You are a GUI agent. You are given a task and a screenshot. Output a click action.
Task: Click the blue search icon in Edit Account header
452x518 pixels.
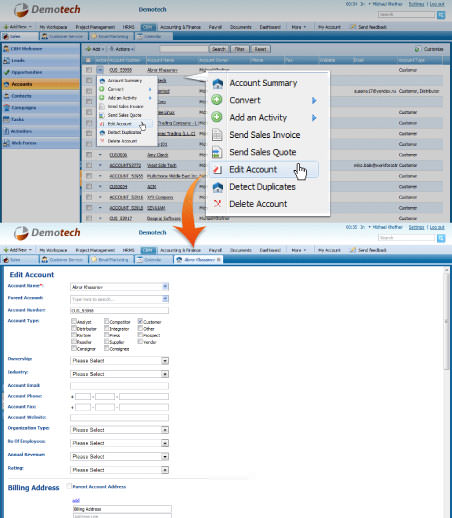(441, 238)
